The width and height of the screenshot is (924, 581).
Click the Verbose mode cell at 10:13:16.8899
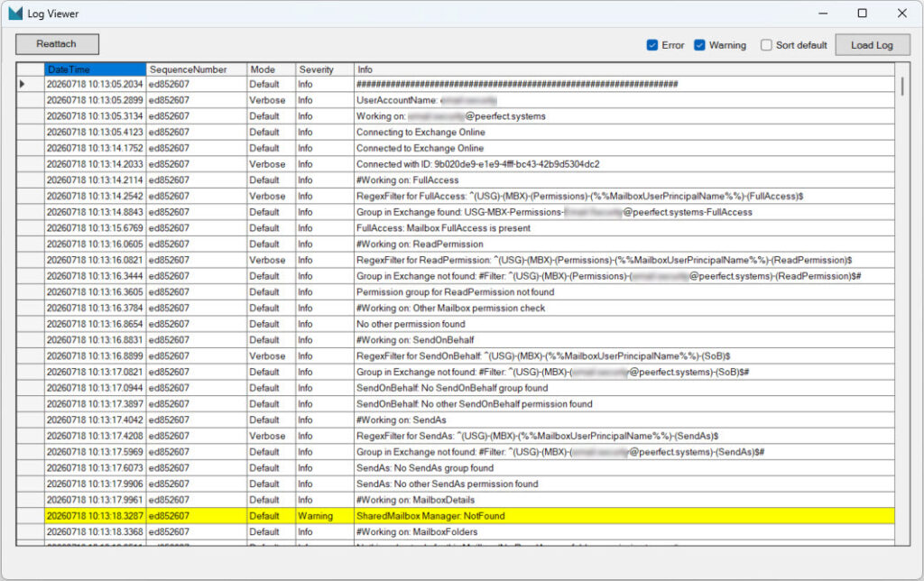pos(271,356)
